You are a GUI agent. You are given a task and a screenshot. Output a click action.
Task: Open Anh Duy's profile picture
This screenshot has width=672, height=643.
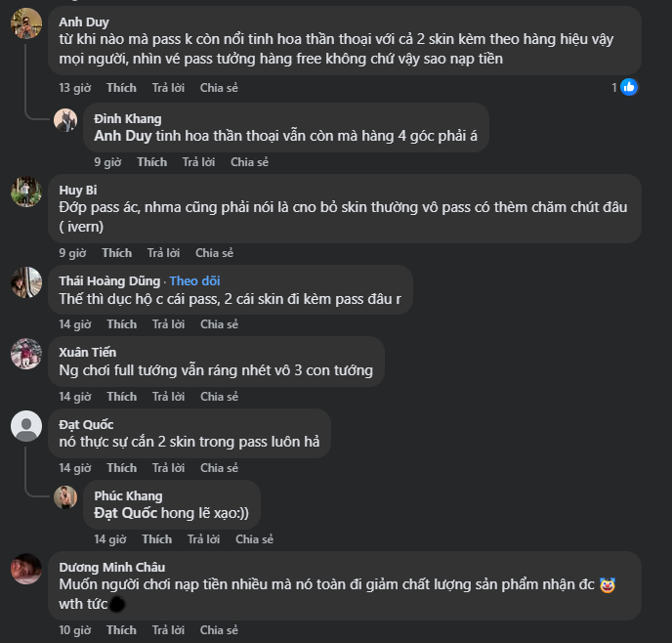26,23
